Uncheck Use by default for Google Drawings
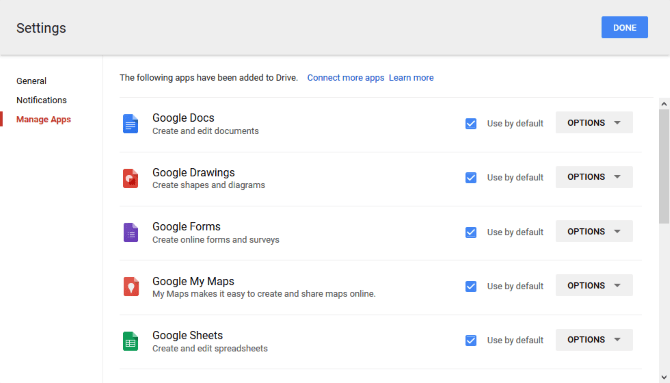 [470, 177]
